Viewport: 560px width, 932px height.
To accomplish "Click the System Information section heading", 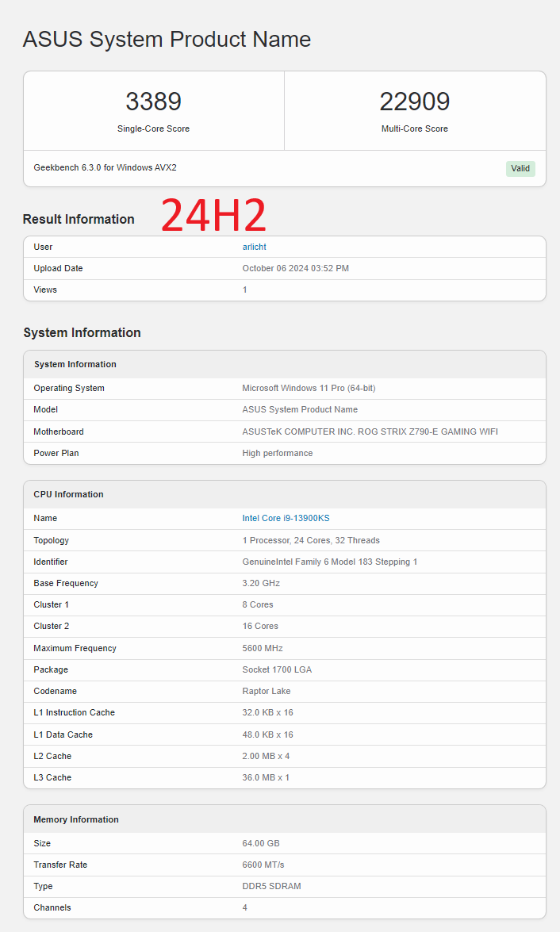I will [x=82, y=333].
